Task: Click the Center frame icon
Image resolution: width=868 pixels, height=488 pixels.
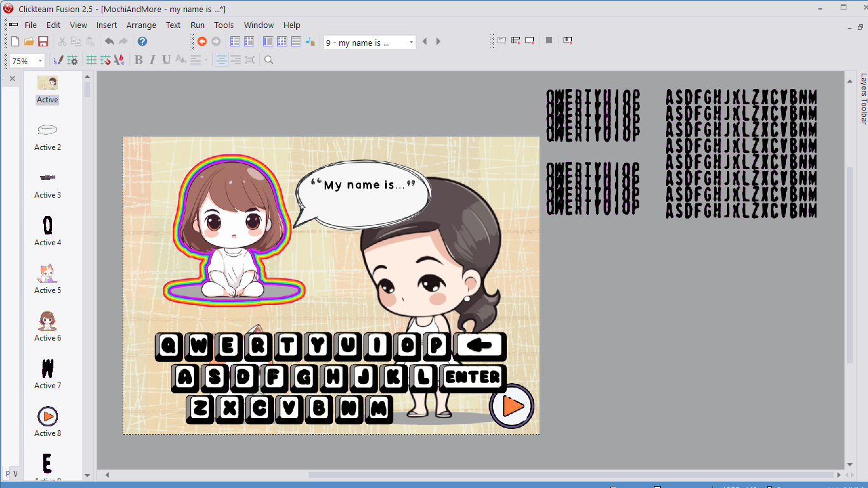Action: click(x=250, y=60)
